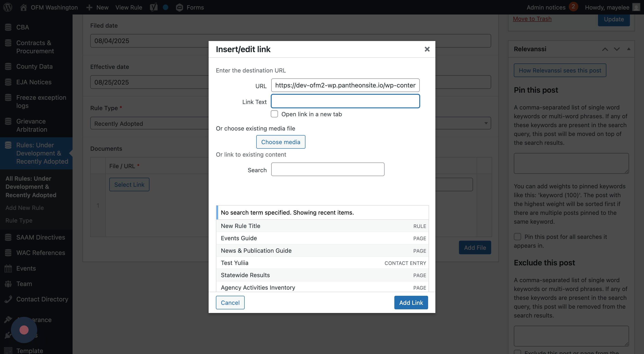Open the Rule Type dropdown arrow
This screenshot has height=354, width=644.
[x=486, y=123]
